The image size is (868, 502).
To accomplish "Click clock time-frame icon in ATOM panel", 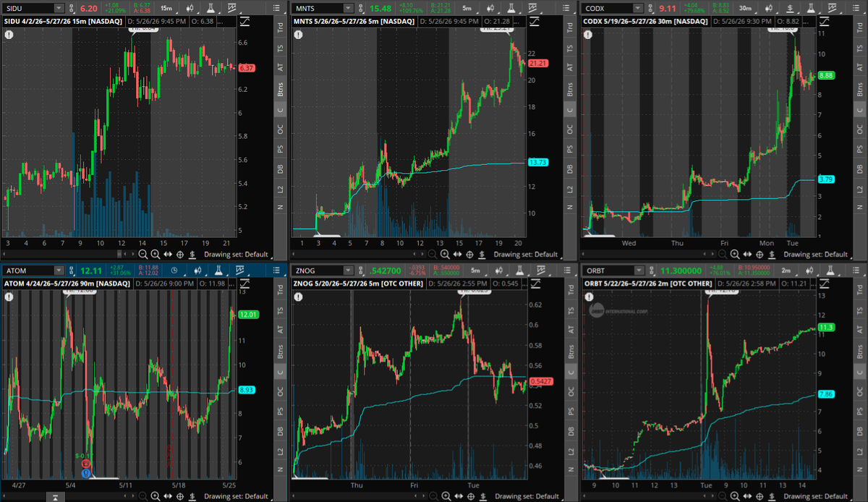I will (x=174, y=271).
